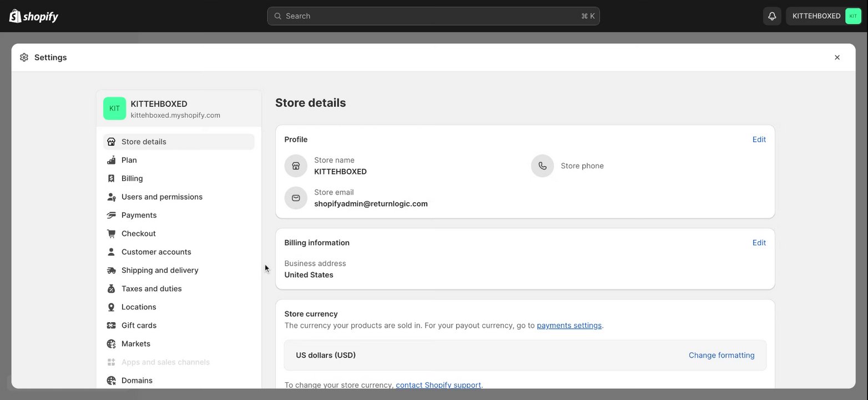Click the store phone icon
This screenshot has height=400, width=868.
(542, 166)
